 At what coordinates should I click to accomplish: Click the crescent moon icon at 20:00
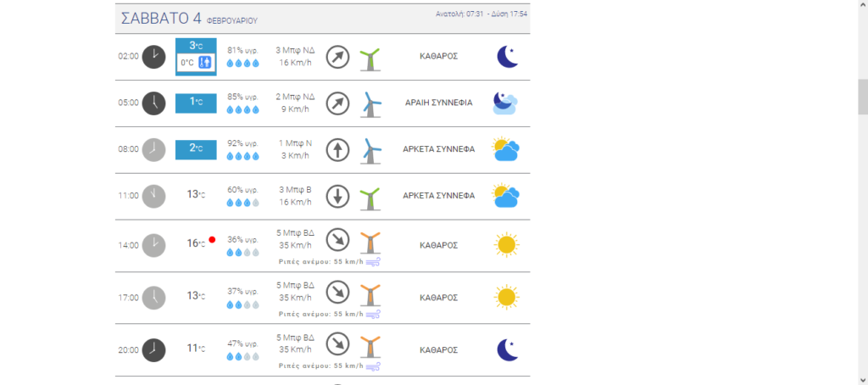tap(506, 349)
